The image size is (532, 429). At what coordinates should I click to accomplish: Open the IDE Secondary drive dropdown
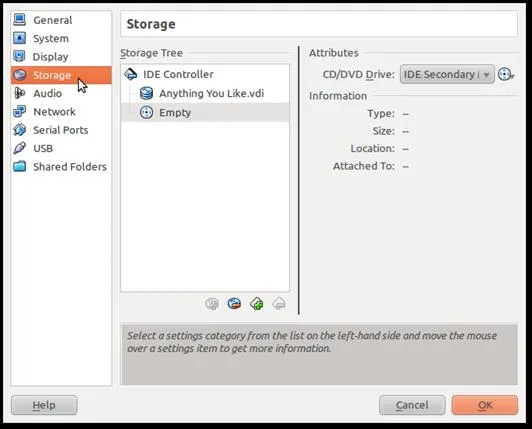pyautogui.click(x=447, y=74)
